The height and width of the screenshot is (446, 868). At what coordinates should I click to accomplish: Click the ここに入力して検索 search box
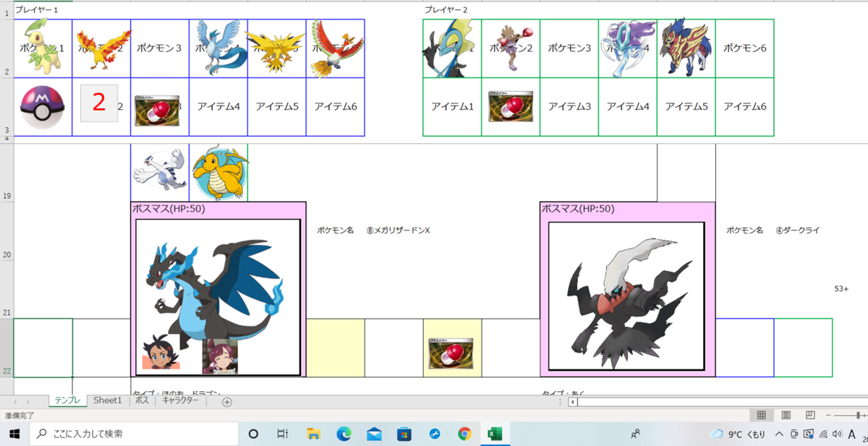click(134, 434)
